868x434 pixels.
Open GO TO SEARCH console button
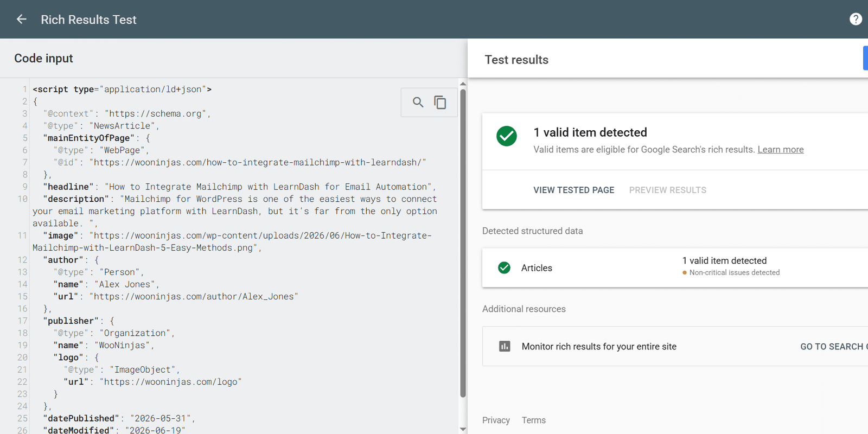(834, 347)
